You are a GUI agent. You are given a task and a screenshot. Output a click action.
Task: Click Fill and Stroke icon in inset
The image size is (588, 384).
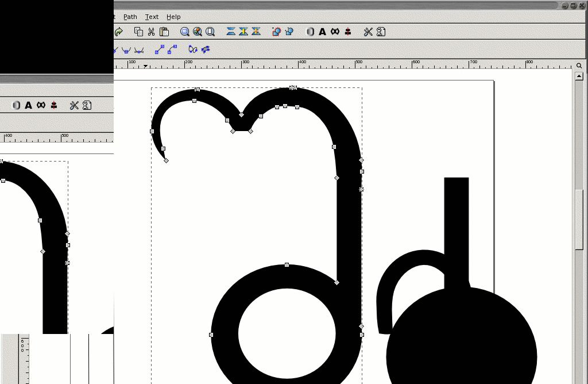point(16,105)
